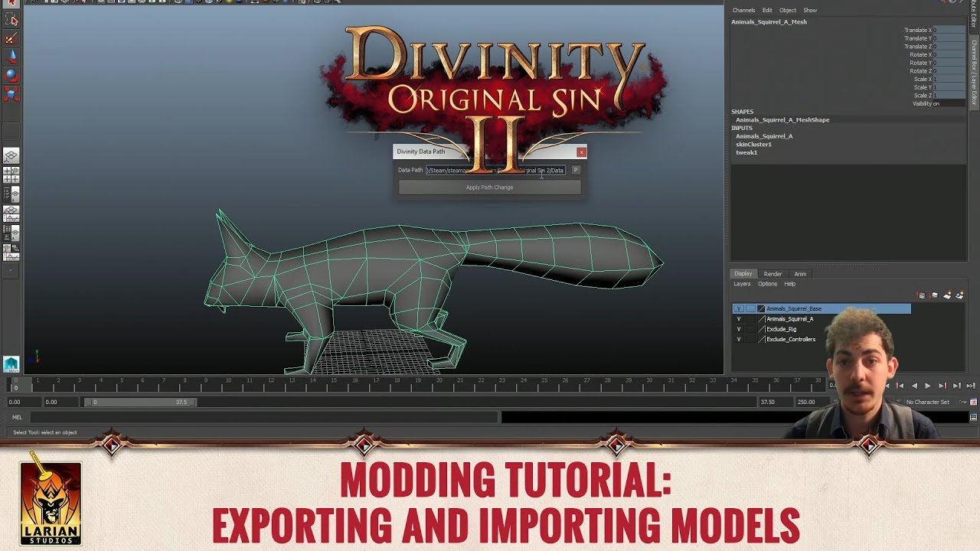Click the P button beside Data Path
Image resolution: width=980 pixels, height=551 pixels.
(576, 170)
